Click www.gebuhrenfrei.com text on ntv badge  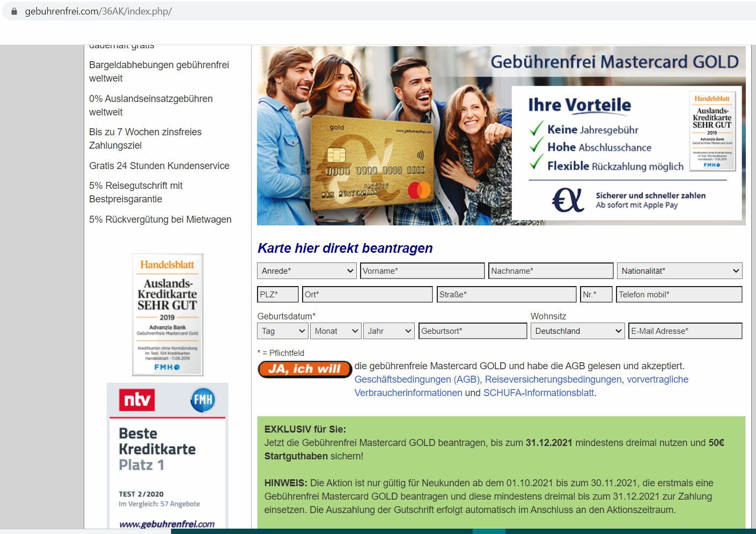pyautogui.click(x=167, y=524)
